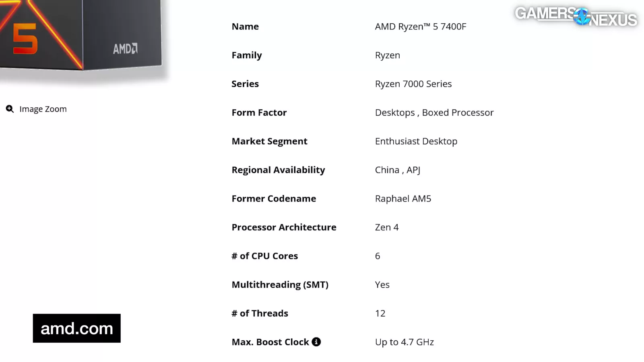Screen dimensions: 644x362
Task: Click the Multithreading (SMT) label
Action: coord(280,285)
